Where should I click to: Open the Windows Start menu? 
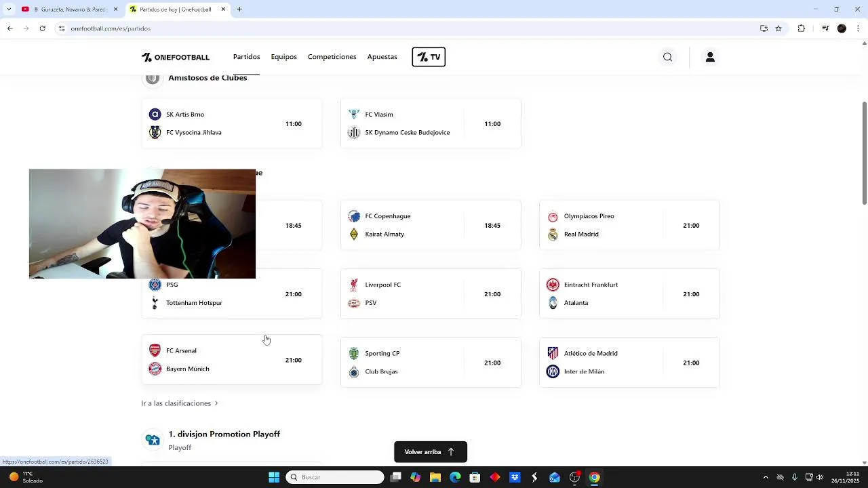(274, 477)
